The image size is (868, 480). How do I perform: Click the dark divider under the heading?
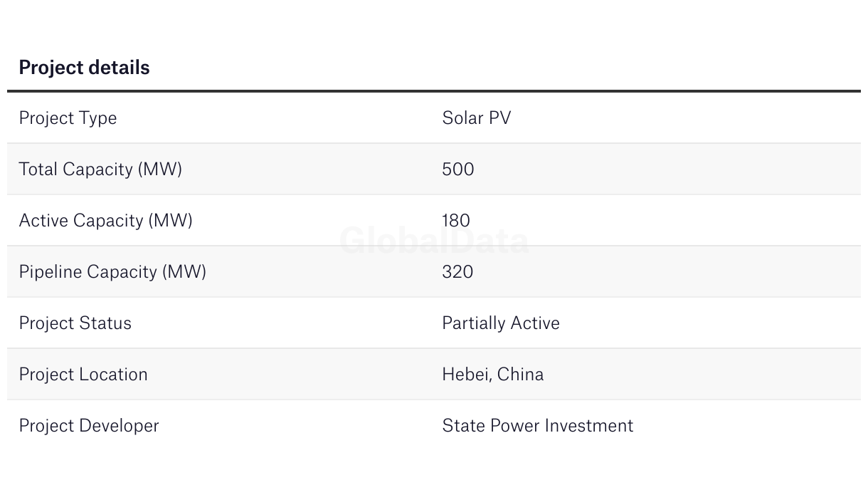(434, 91)
